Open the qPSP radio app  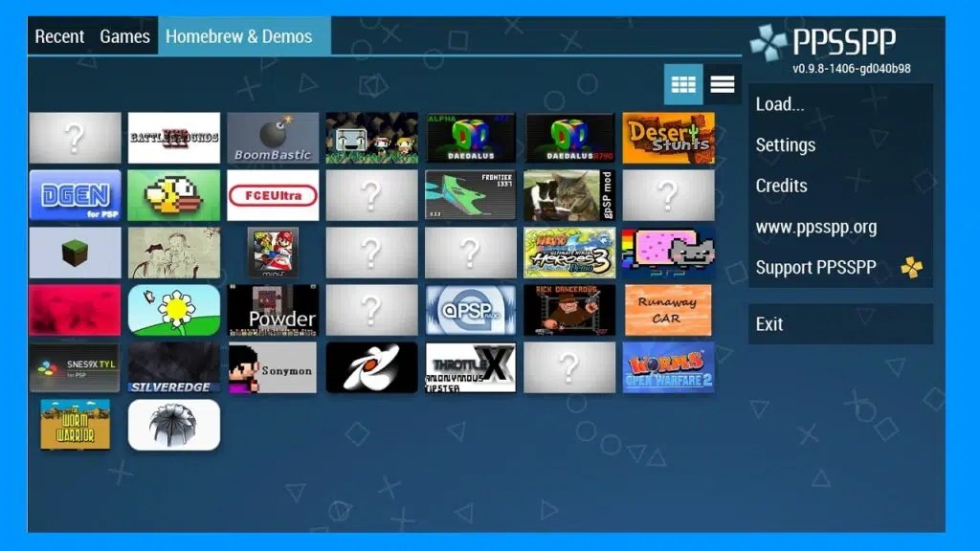click(x=471, y=311)
